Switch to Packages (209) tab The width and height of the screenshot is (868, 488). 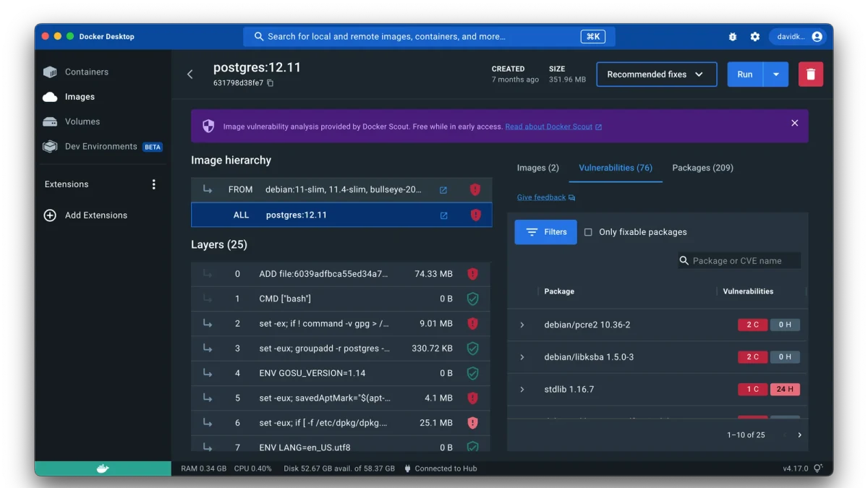[702, 168]
